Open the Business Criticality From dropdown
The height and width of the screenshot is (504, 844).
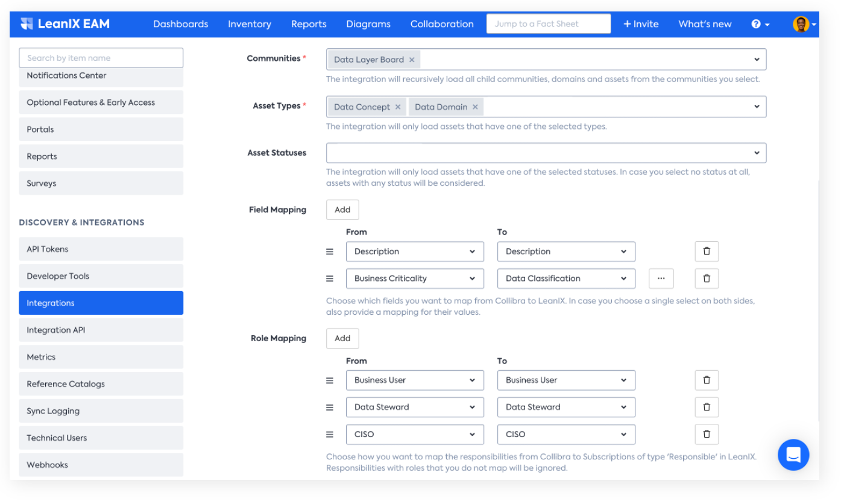415,279
